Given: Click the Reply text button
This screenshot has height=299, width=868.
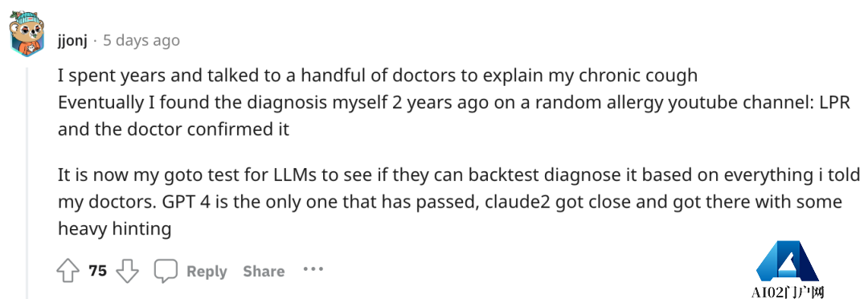Looking at the screenshot, I should (207, 272).
